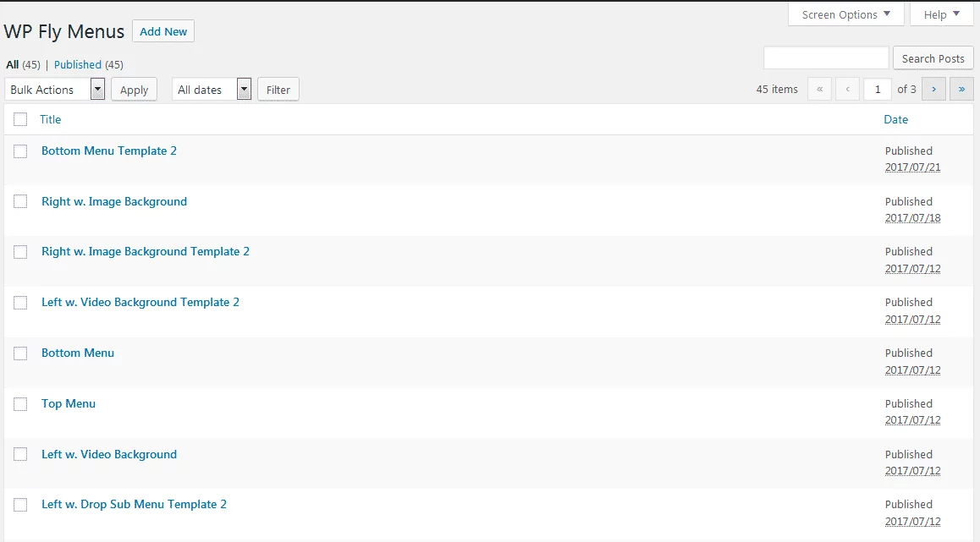Open the Screen Options panel
Image resolution: width=980 pixels, height=542 pixels.
pyautogui.click(x=845, y=14)
